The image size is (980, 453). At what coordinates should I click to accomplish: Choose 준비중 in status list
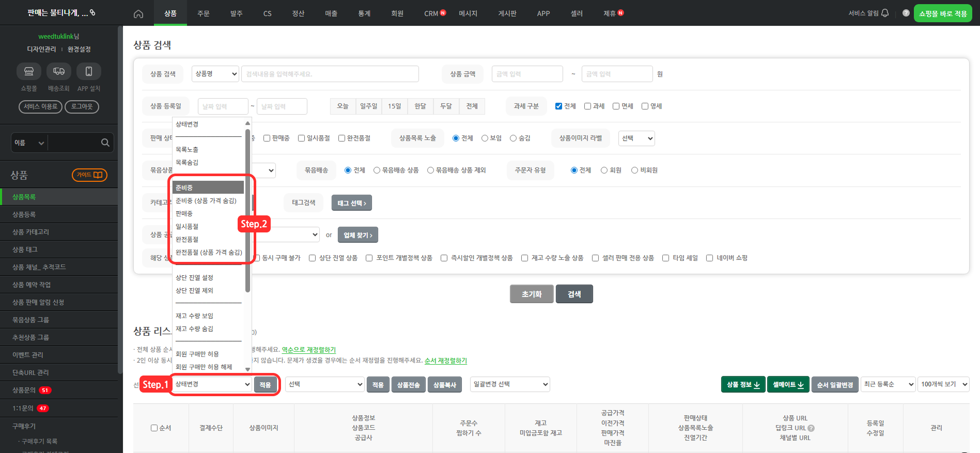208,188
